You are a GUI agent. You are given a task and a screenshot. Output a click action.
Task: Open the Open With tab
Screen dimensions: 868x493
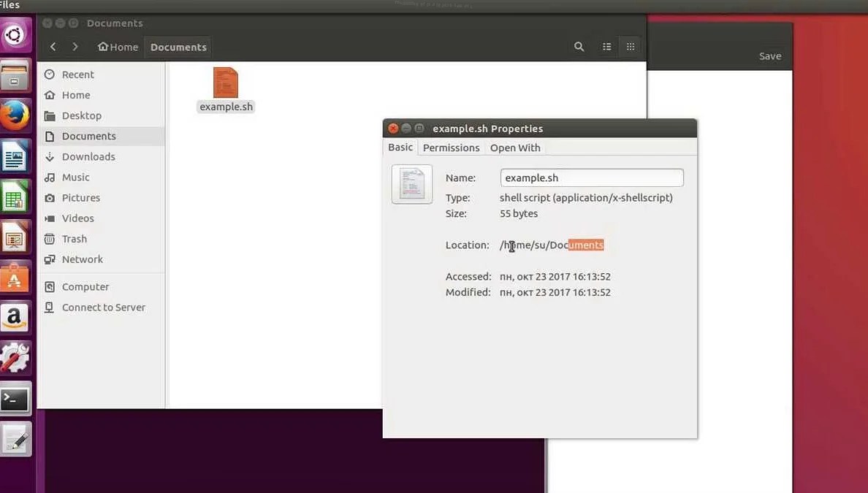514,148
